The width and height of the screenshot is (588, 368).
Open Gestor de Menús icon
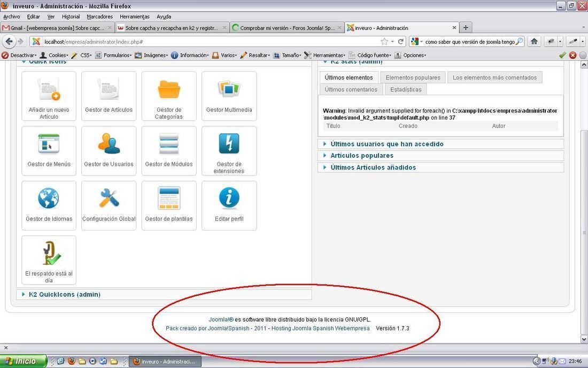point(49,151)
